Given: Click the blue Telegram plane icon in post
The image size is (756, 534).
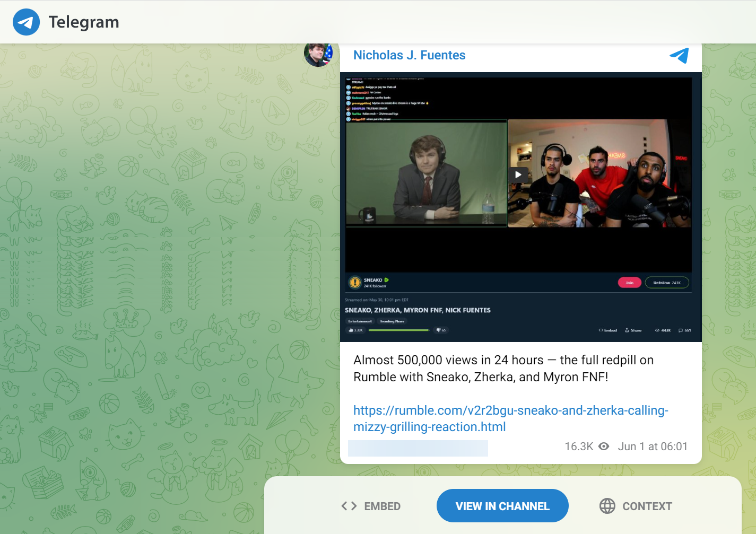Looking at the screenshot, I should point(679,55).
